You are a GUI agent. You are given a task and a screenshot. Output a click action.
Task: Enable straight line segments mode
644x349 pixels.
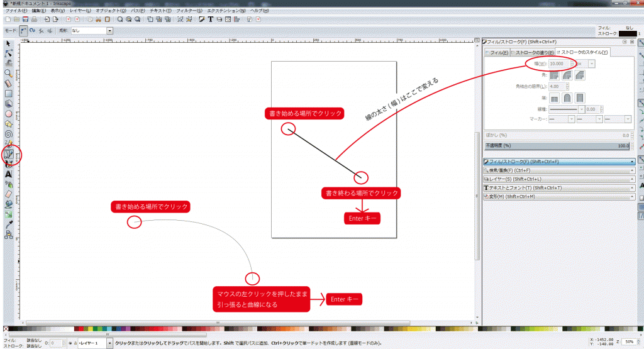pyautogui.click(x=41, y=30)
